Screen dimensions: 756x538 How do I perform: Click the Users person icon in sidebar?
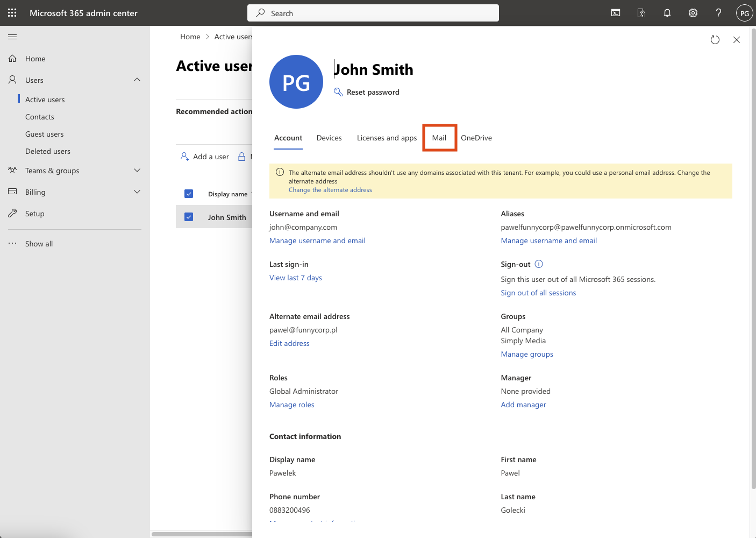12,80
